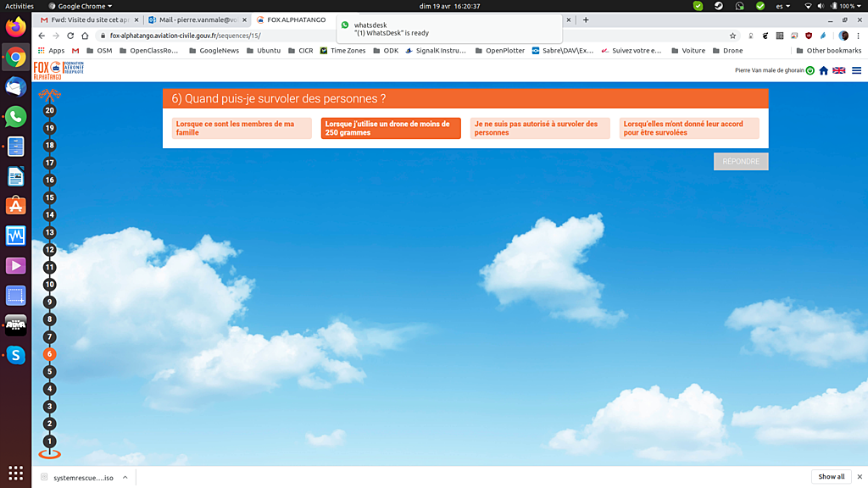Click the Fox AlphaTango logo
This screenshot has width=868, height=488.
tap(58, 70)
